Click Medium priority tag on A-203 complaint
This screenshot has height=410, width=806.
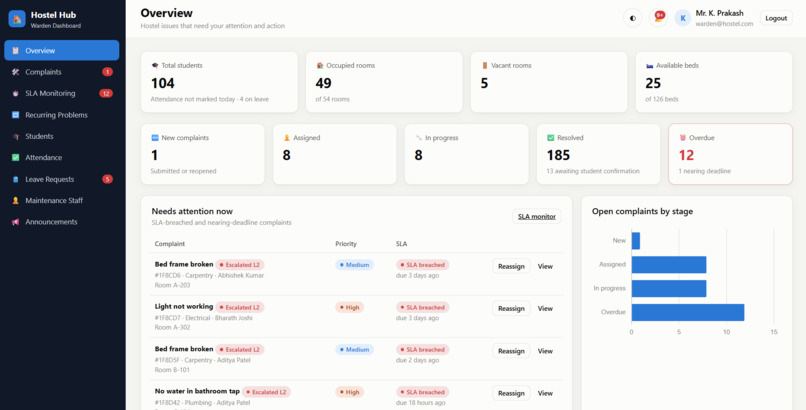[x=354, y=265]
